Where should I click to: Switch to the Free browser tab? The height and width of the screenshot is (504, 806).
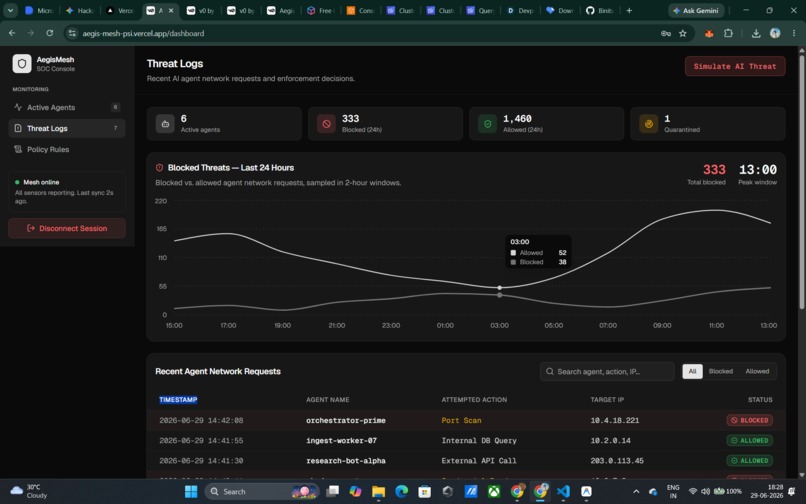[321, 10]
